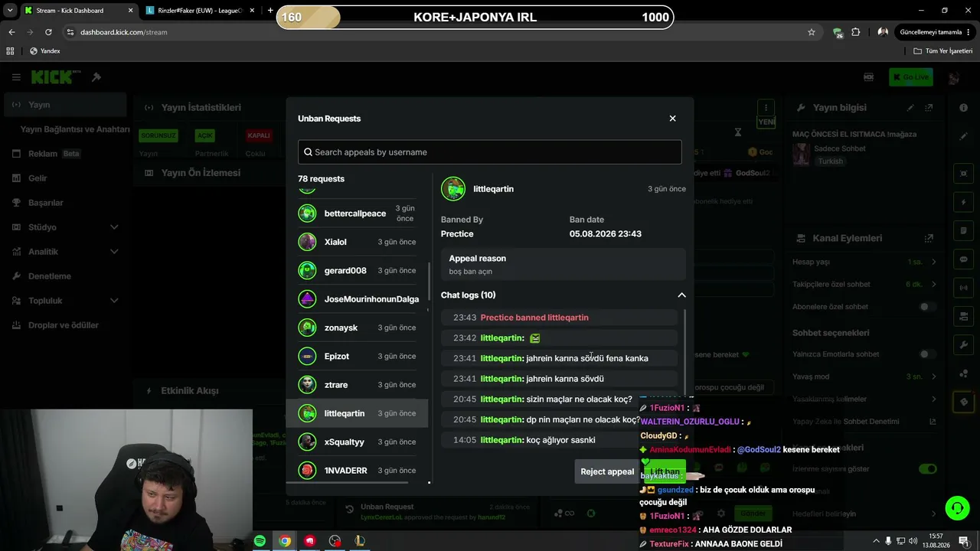Select JoseMourinhonunDalga request row

pyautogui.click(x=357, y=299)
